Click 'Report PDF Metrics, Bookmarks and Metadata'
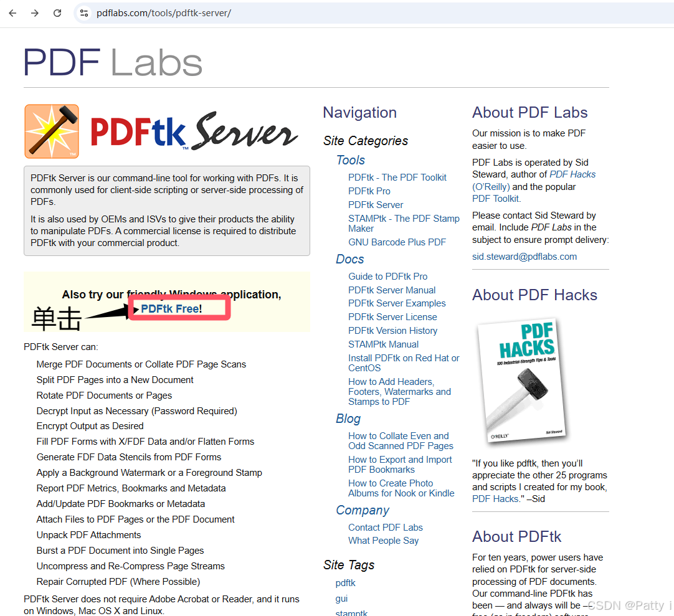The height and width of the screenshot is (616, 674). pyautogui.click(x=131, y=488)
